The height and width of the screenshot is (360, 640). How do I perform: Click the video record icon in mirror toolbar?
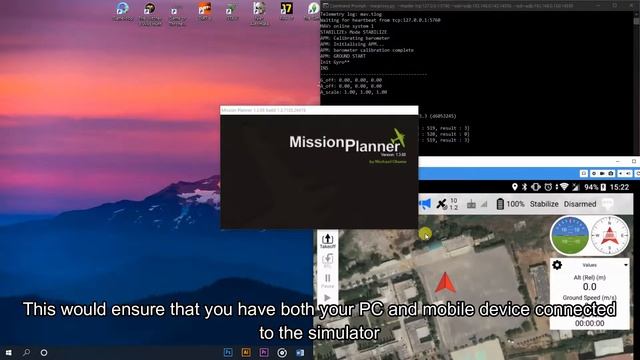pyautogui.click(x=602, y=173)
